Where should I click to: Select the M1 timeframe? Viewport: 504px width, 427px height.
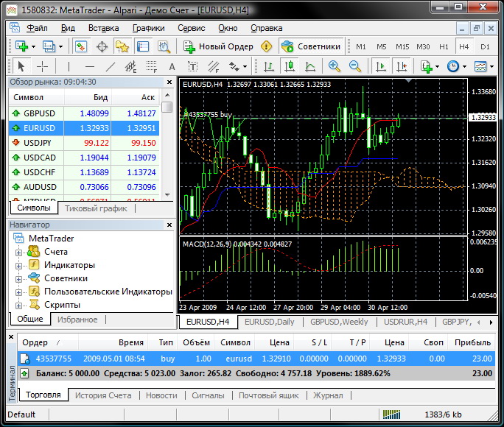[x=360, y=47]
